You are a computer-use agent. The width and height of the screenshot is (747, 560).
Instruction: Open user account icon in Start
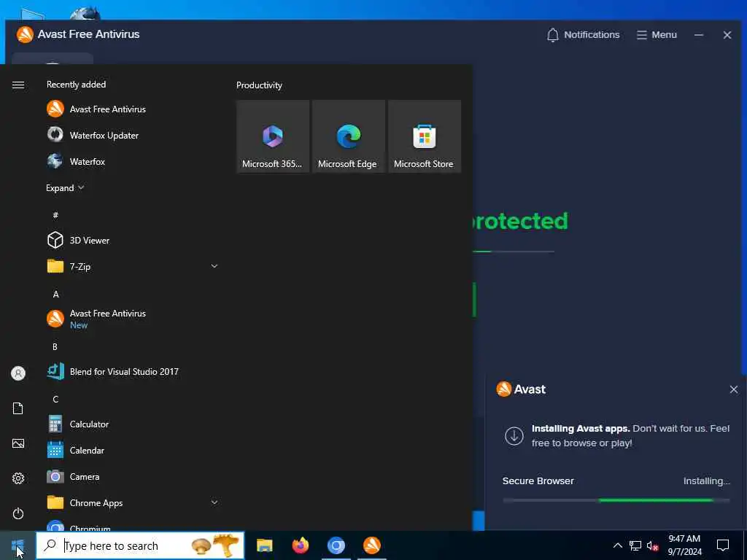[x=18, y=373]
